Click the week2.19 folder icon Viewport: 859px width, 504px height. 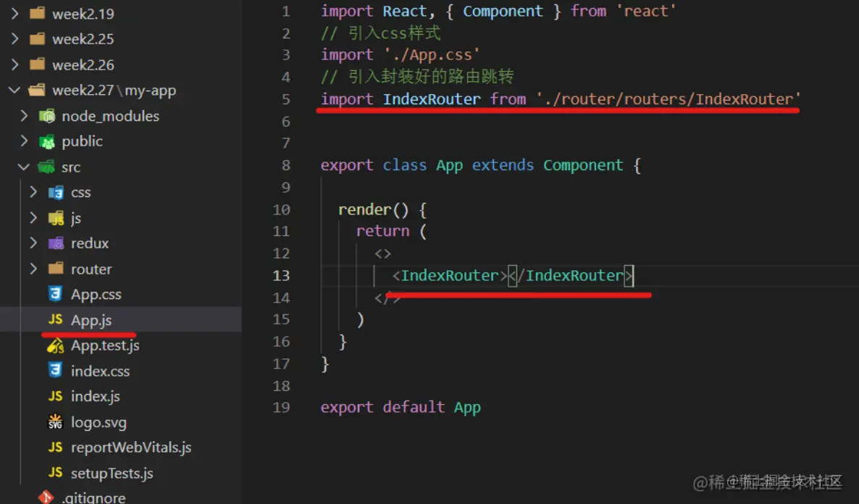(x=37, y=13)
